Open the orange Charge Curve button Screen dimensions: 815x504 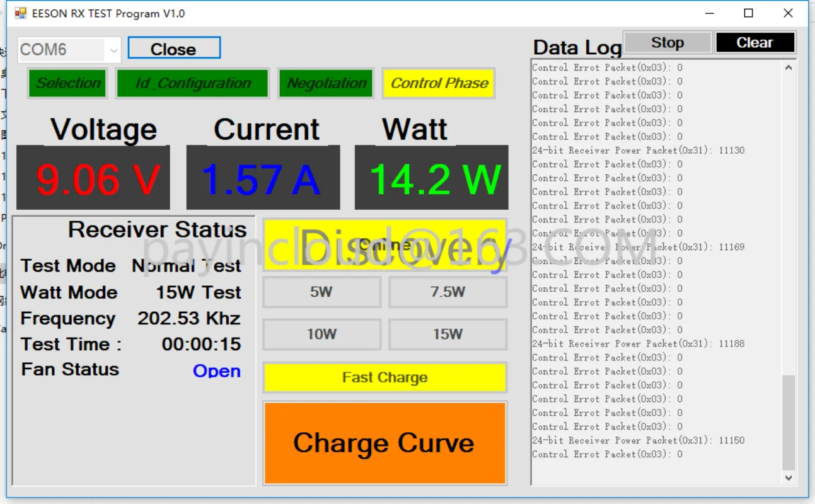[x=384, y=443]
